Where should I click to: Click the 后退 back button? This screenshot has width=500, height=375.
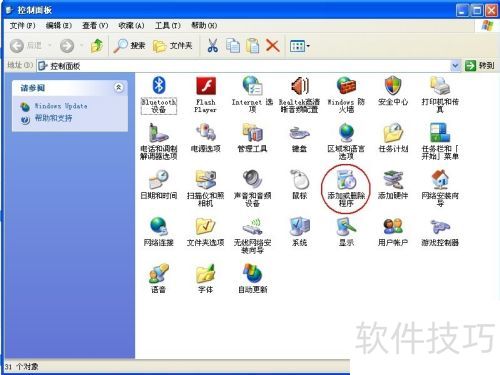tap(26, 45)
